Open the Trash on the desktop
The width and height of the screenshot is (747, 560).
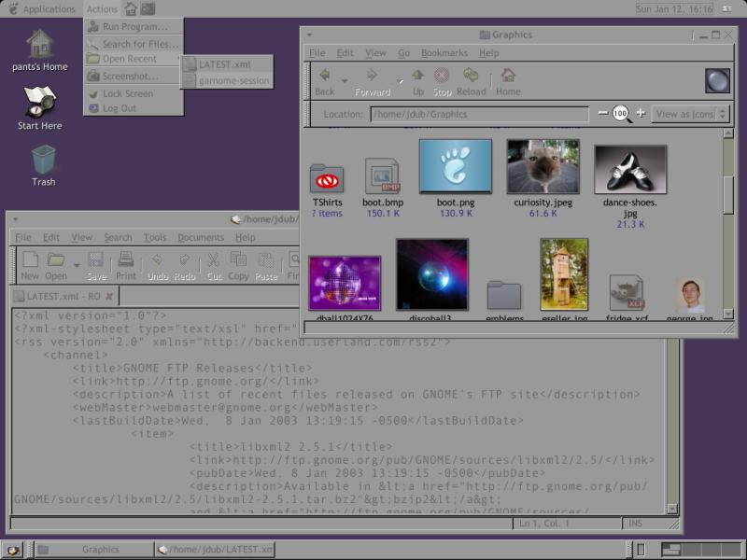tap(43, 160)
